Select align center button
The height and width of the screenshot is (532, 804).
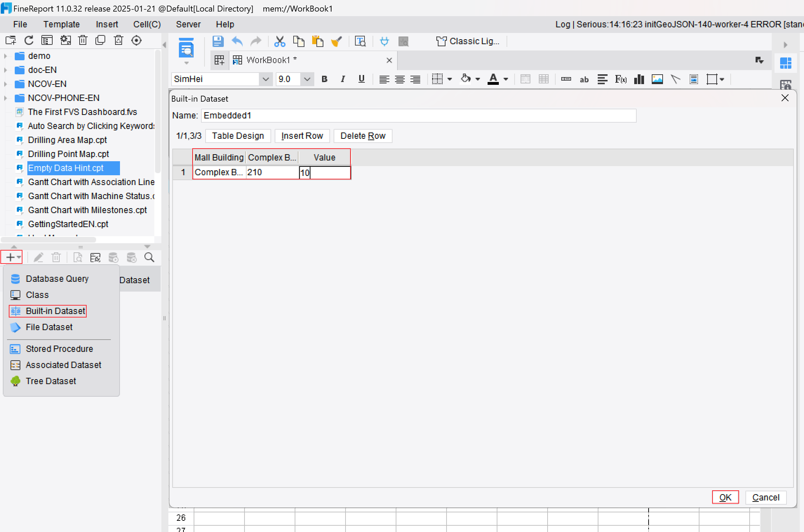[400, 79]
